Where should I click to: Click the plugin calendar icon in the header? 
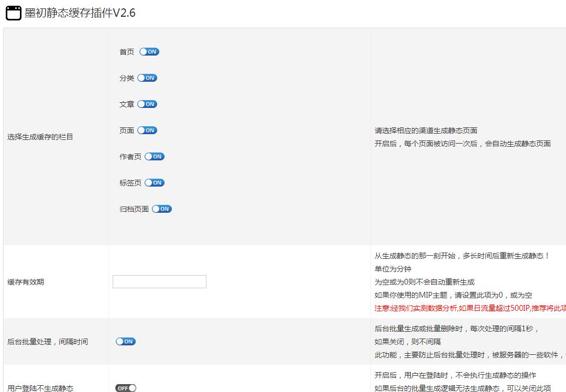[x=14, y=12]
